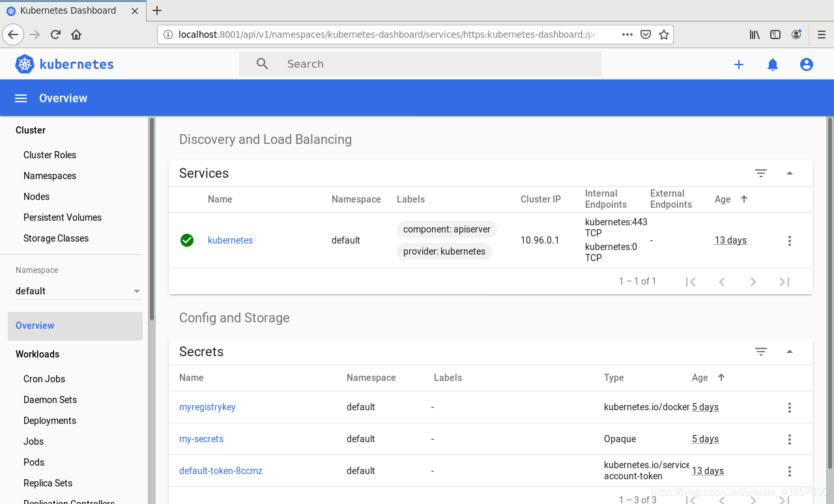Open the hamburger navigation menu
The image size is (834, 504).
(x=21, y=98)
